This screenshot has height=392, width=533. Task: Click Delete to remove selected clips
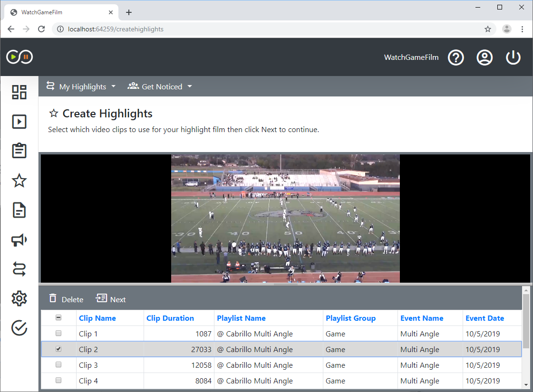66,299
